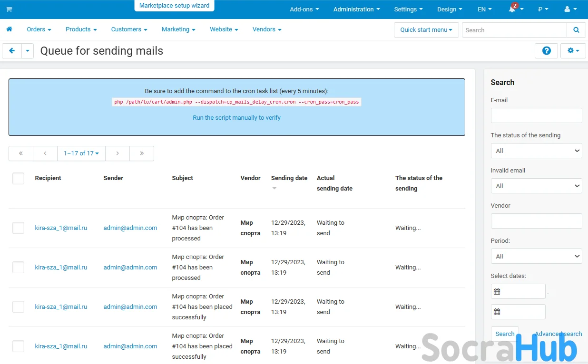Screen dimensions: 588x364
Task: Open the help question mark icon
Action: tap(546, 51)
